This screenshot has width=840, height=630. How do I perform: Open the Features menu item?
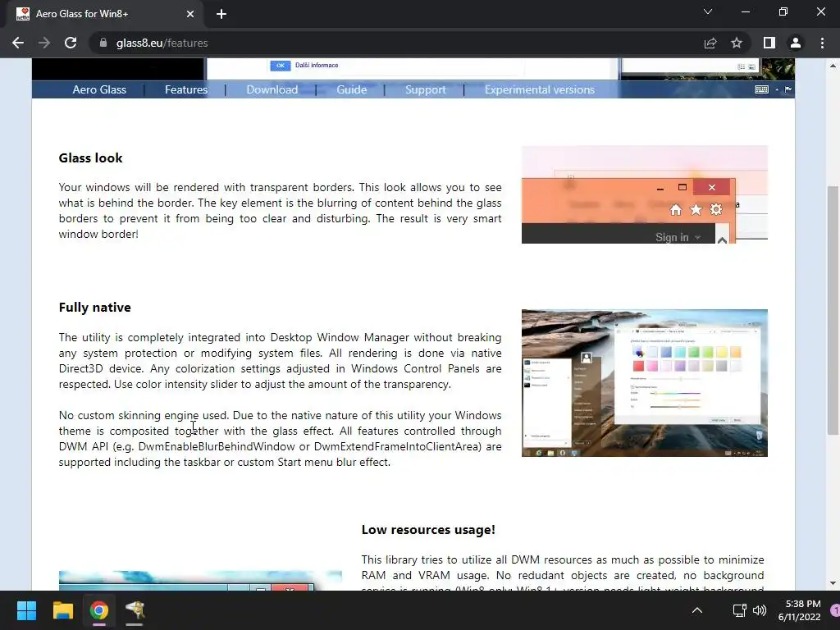(x=186, y=89)
